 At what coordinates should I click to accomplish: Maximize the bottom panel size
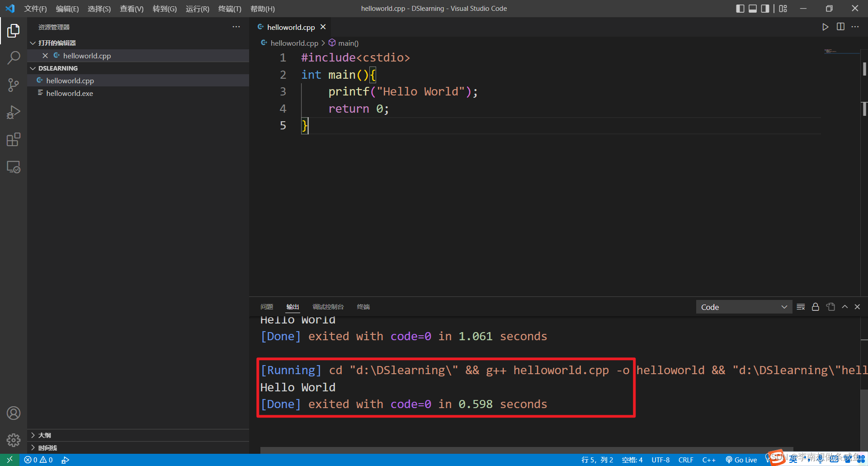pyautogui.click(x=844, y=307)
